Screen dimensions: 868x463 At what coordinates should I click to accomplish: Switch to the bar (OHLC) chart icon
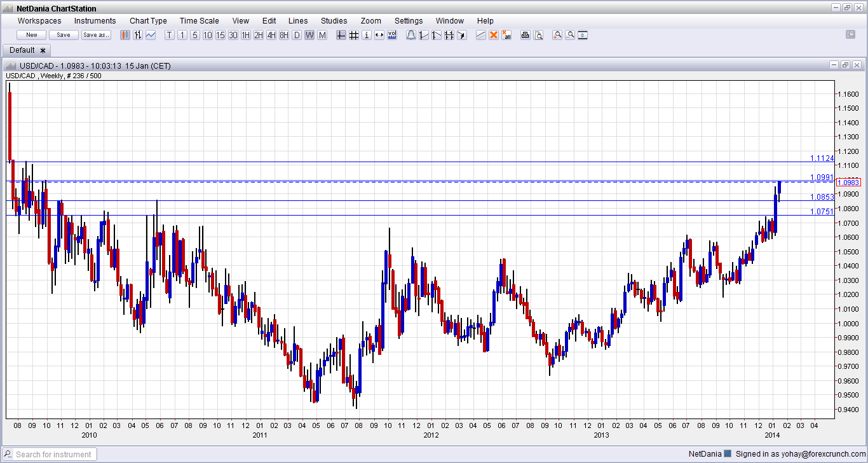point(138,35)
